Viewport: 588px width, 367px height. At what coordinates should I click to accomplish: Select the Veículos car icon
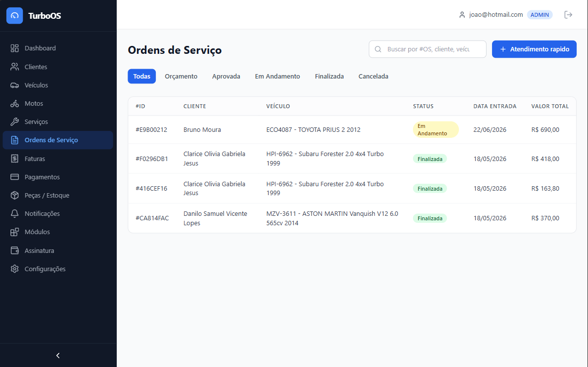point(15,85)
